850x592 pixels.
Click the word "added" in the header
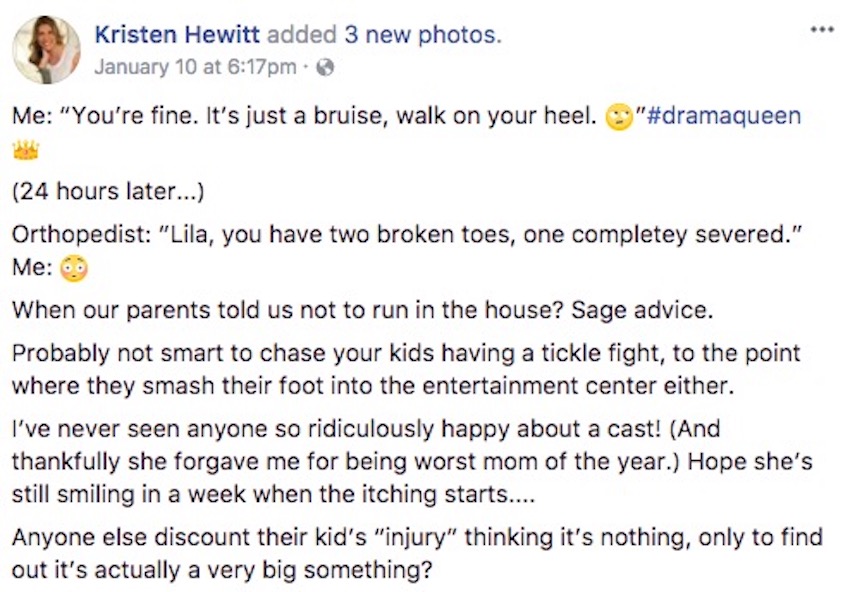tap(302, 35)
